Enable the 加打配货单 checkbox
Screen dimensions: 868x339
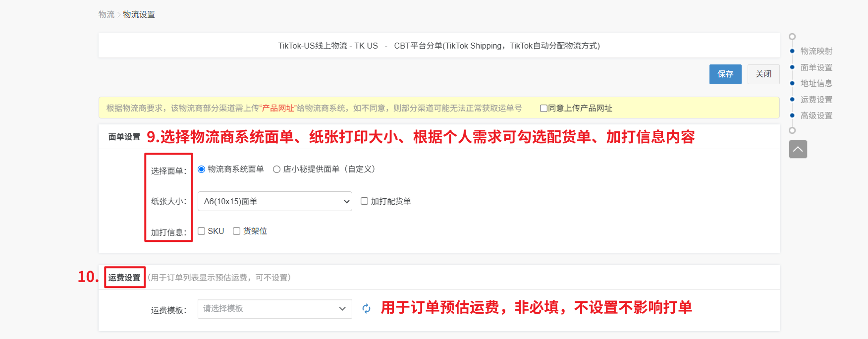[x=364, y=201]
